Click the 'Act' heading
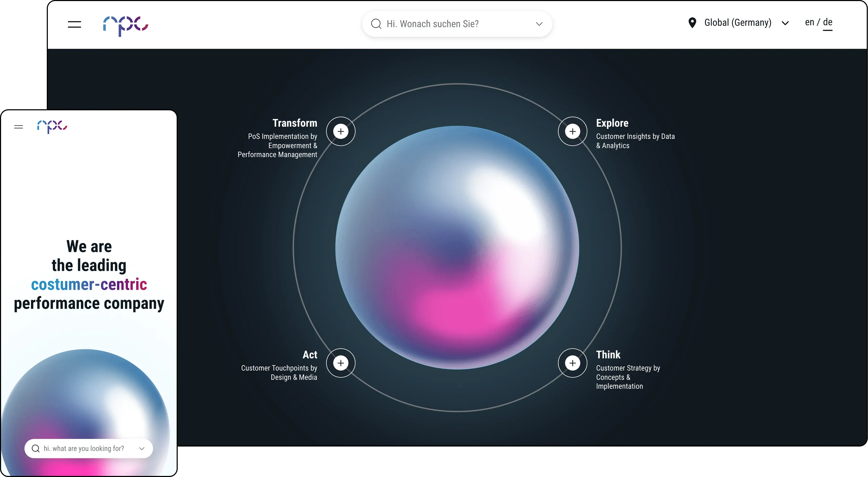This screenshot has width=868, height=477. pos(310,355)
